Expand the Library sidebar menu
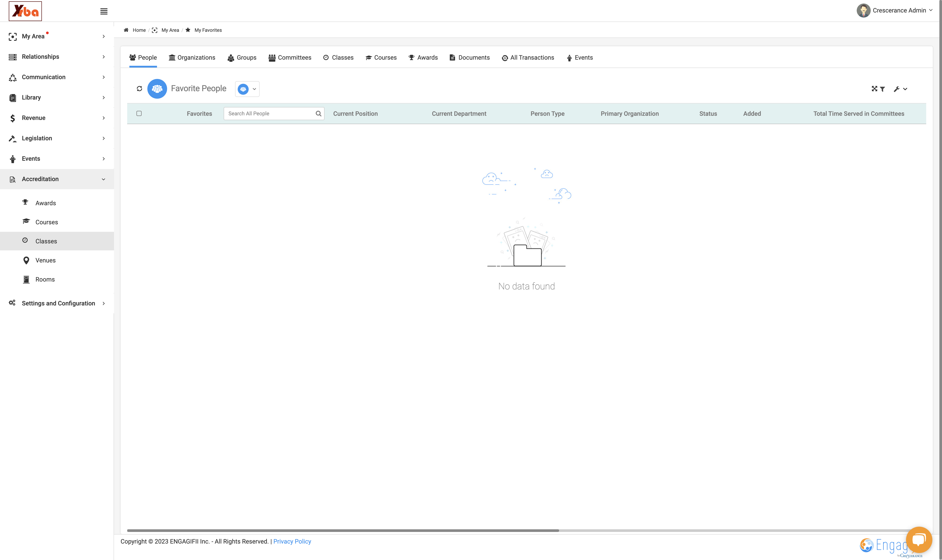Screen dimensions: 942x560 click(x=57, y=97)
